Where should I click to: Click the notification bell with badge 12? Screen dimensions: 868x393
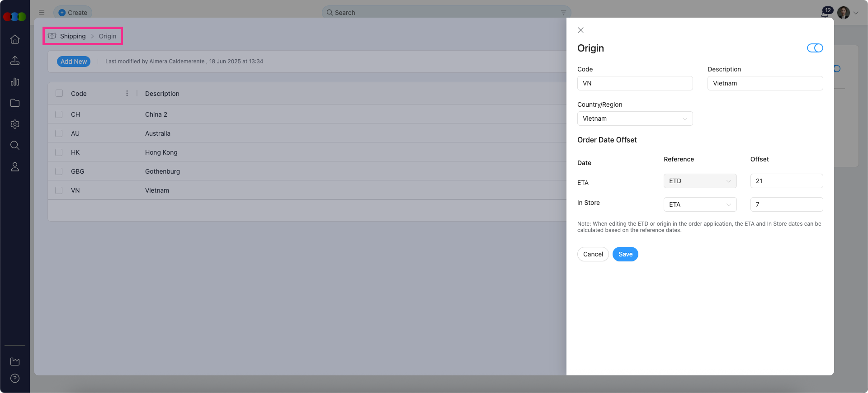825,13
